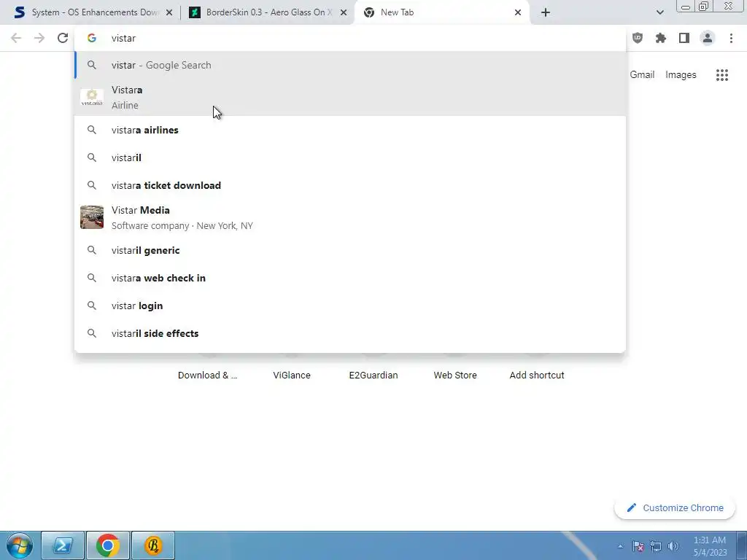Open the ViGlance shortcut
Viewport: 747px width, 560px height.
[292, 375]
